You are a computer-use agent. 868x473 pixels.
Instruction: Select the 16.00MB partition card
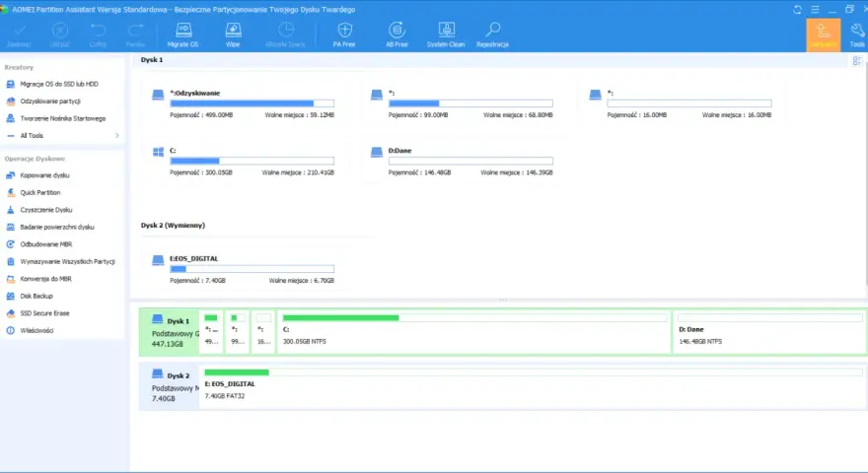click(681, 103)
